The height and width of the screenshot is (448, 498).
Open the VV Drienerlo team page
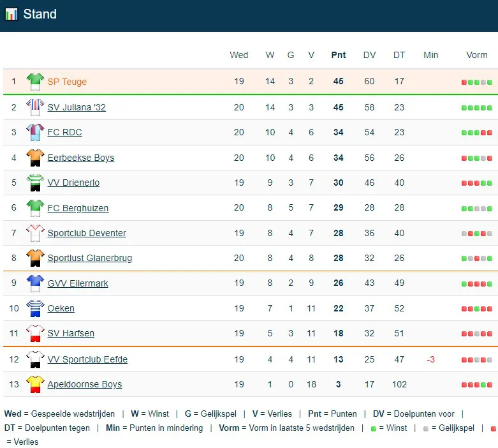coord(73,183)
